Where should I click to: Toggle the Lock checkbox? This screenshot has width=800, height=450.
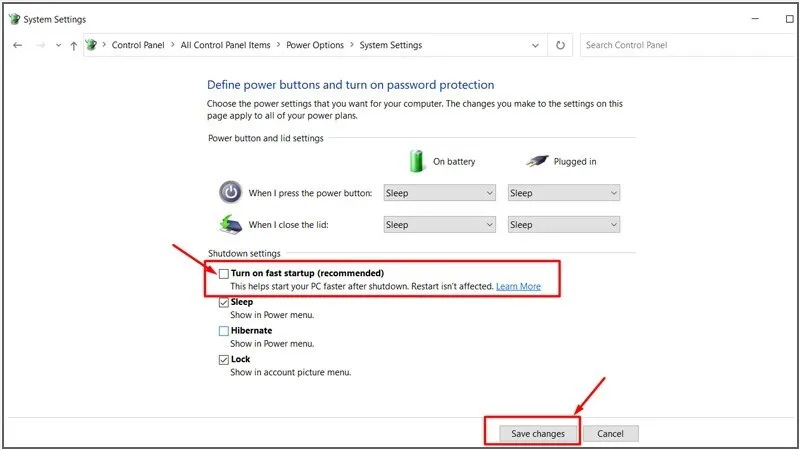click(x=224, y=359)
